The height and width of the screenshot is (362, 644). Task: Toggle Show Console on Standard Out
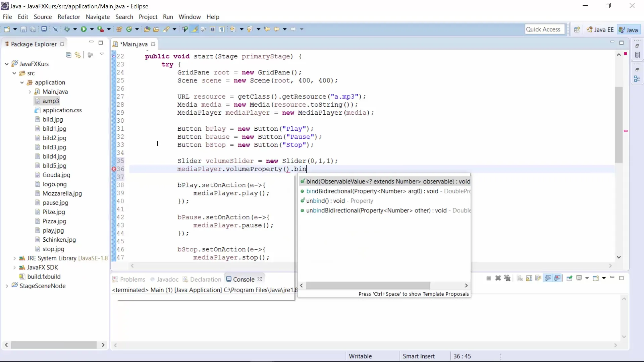(x=548, y=278)
